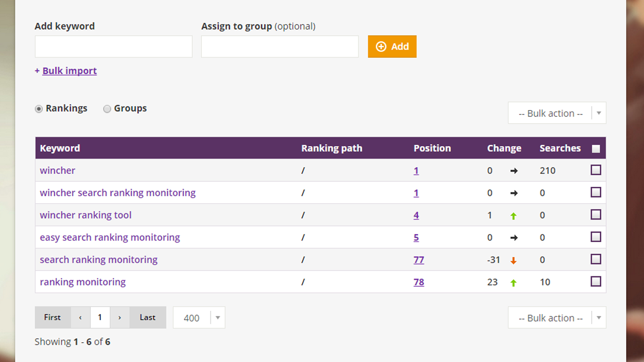
Task: Check the wincher search ranking monitoring row box
Action: point(596,192)
